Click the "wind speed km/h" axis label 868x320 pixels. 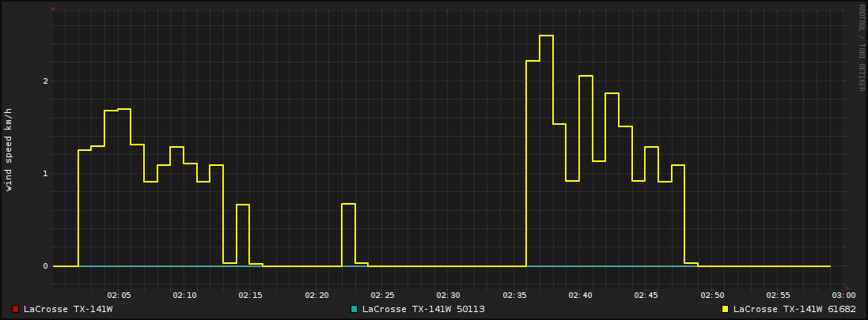coord(8,150)
